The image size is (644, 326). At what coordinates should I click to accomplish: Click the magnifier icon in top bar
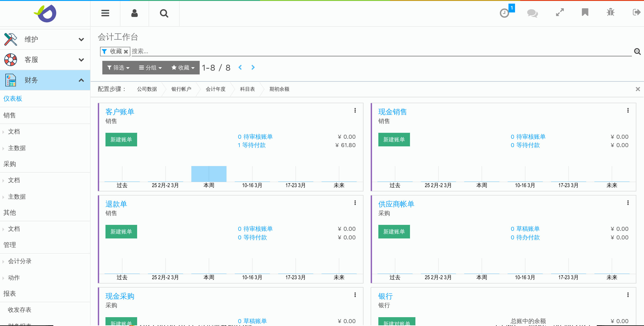pos(164,13)
